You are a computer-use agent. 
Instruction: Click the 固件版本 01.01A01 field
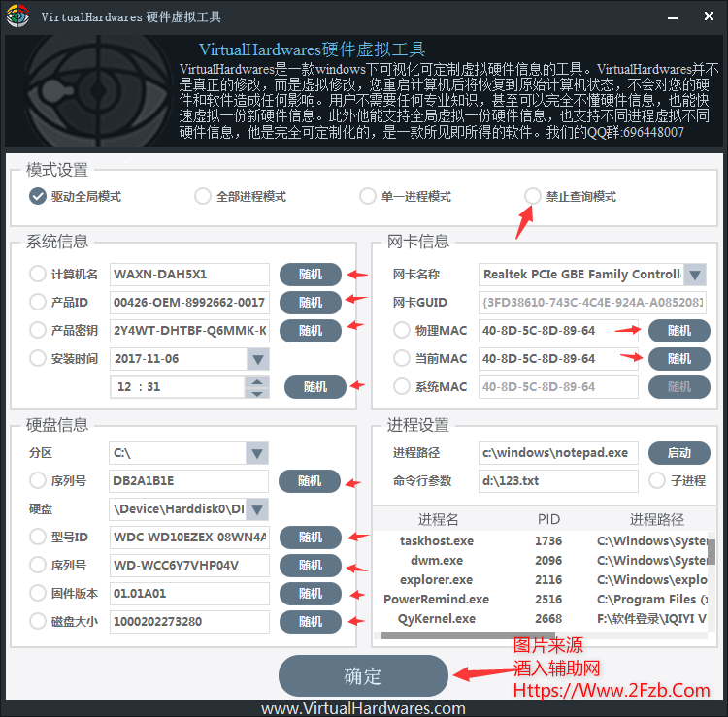tap(189, 594)
